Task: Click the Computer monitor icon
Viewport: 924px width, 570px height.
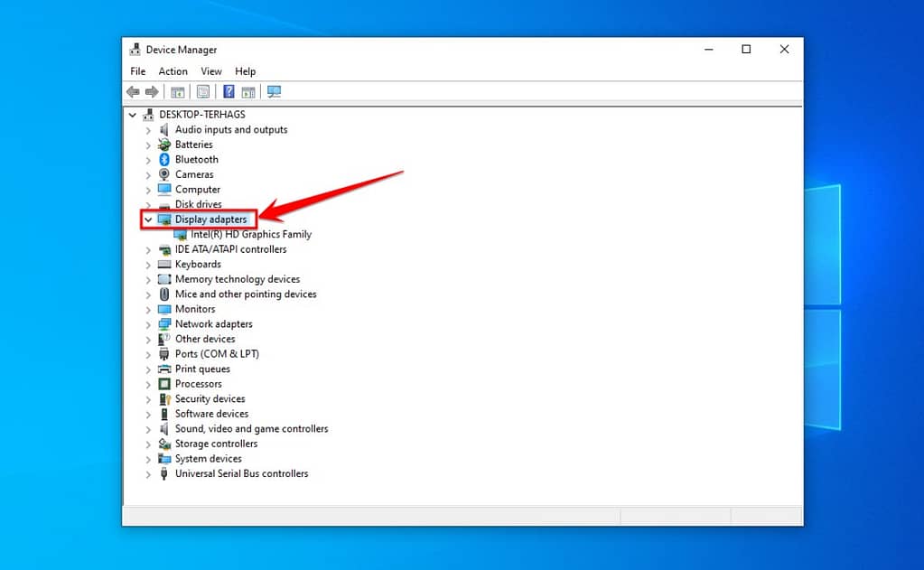Action: 164,189
